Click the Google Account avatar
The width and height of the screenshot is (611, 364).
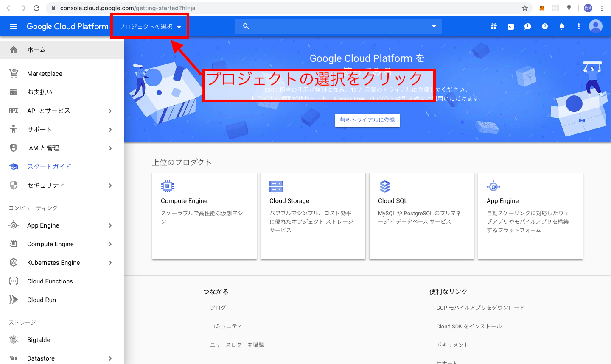595,26
